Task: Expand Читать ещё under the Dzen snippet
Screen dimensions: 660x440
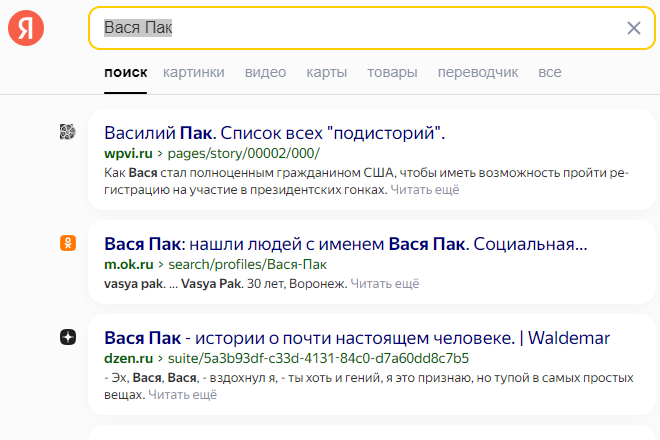Action: tap(182, 395)
